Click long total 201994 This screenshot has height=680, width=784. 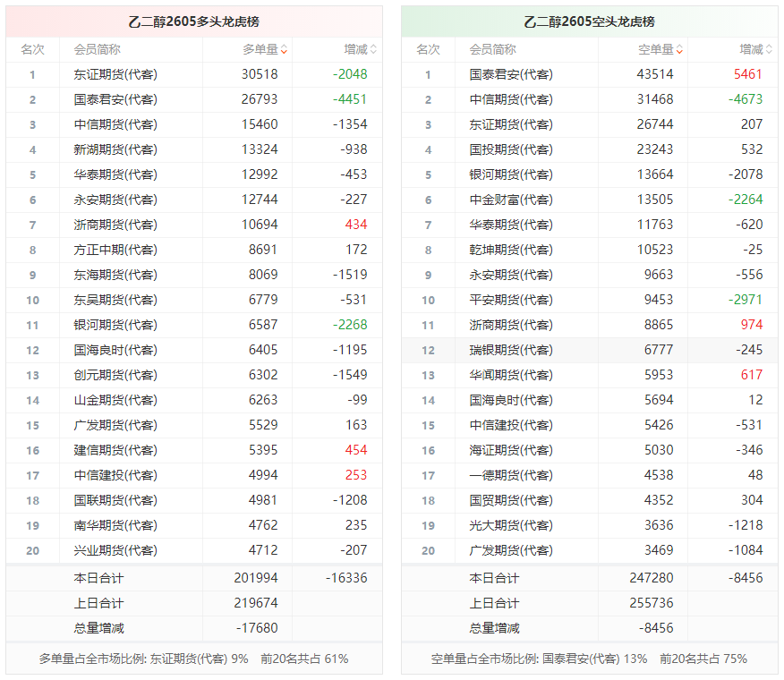(256, 578)
